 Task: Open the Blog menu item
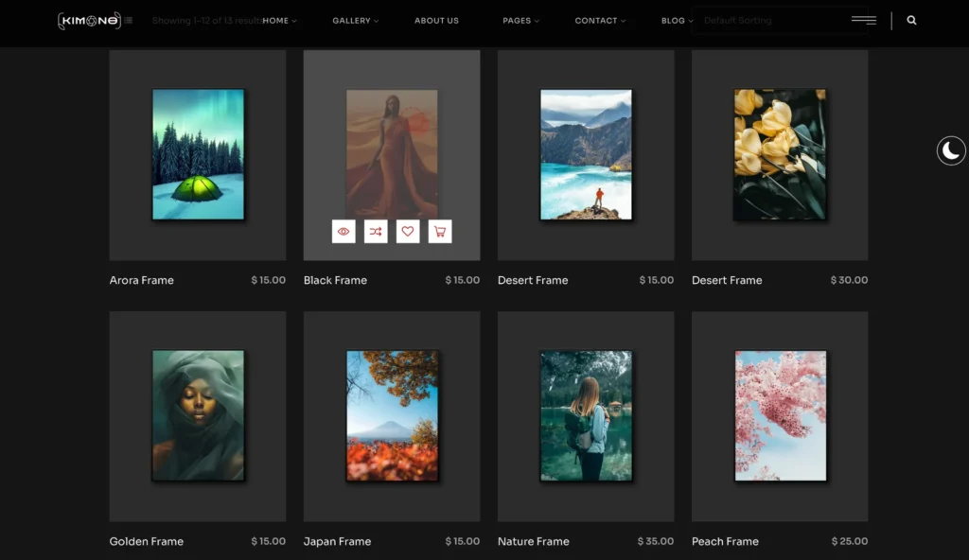pyautogui.click(x=677, y=21)
